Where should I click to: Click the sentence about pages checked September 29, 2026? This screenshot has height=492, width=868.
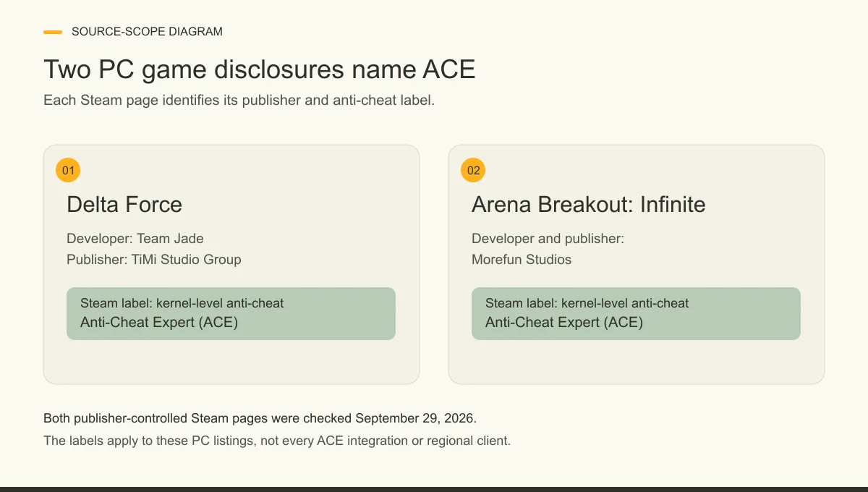pyautogui.click(x=260, y=418)
